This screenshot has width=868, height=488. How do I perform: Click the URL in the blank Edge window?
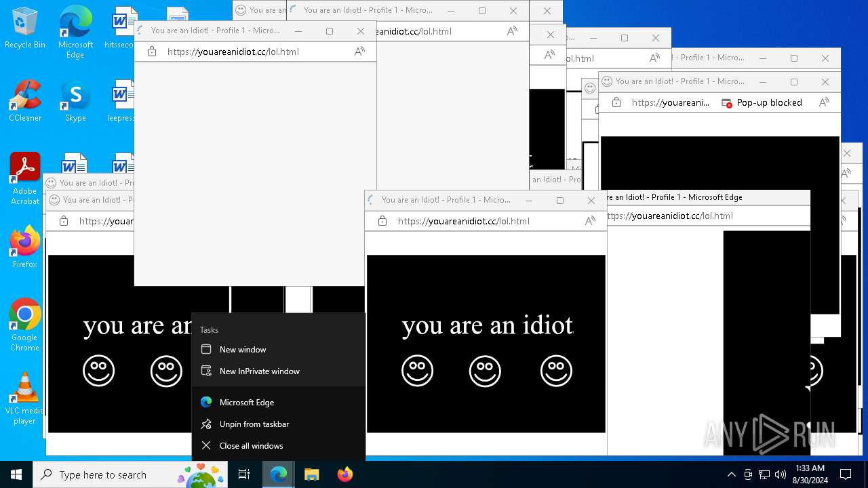[233, 52]
